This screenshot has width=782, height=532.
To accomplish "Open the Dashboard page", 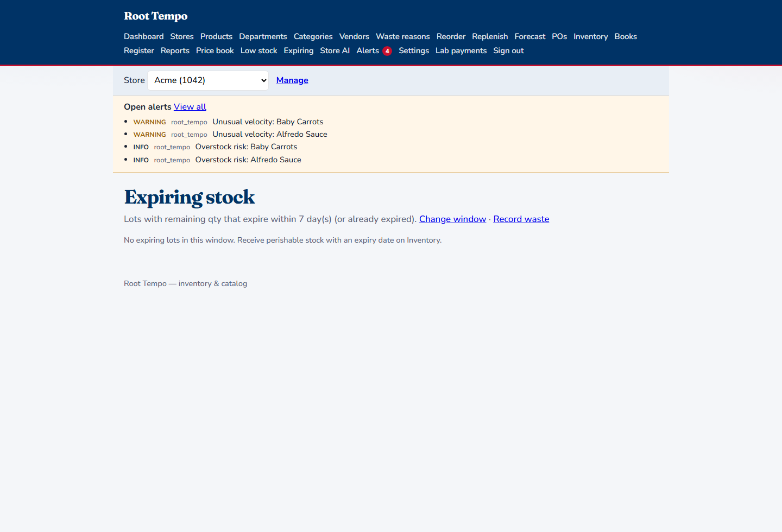I will [143, 36].
